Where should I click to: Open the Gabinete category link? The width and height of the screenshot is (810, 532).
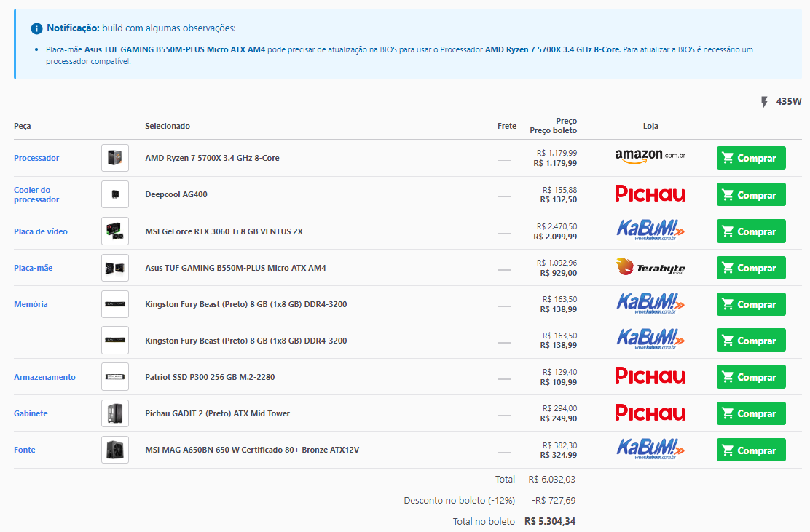tap(31, 413)
